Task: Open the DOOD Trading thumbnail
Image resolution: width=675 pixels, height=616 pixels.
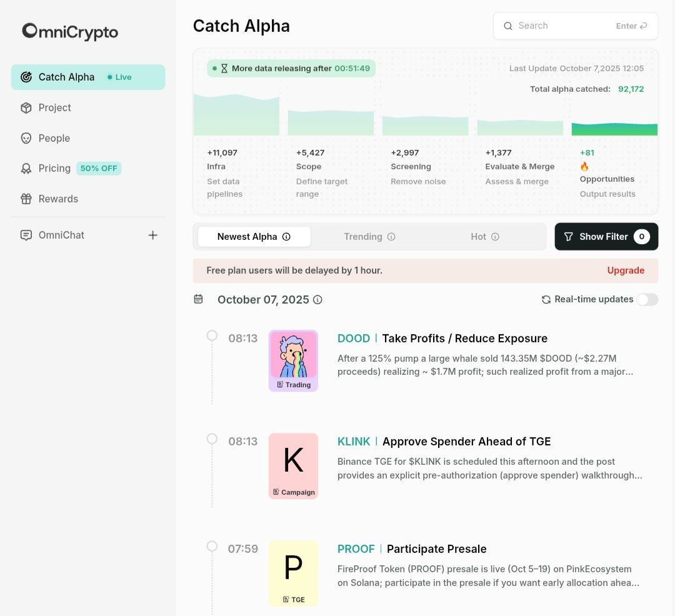Action: (293, 361)
